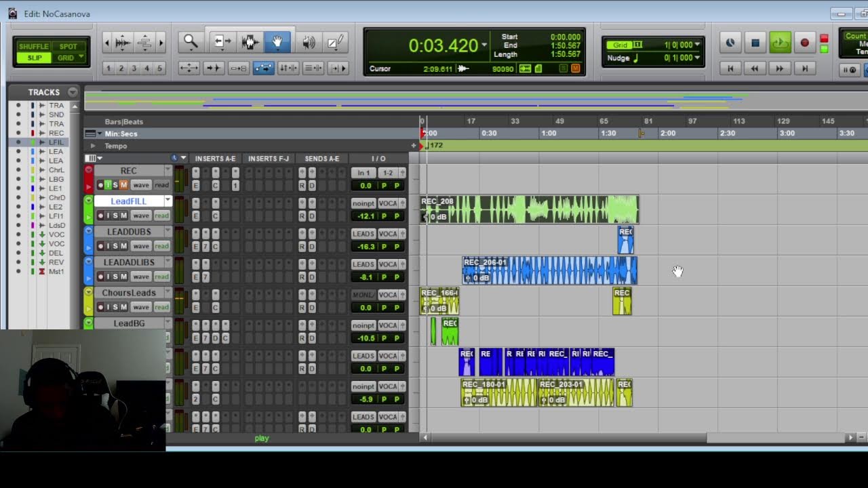
Task: Click the red REC track color strip
Action: 88,178
